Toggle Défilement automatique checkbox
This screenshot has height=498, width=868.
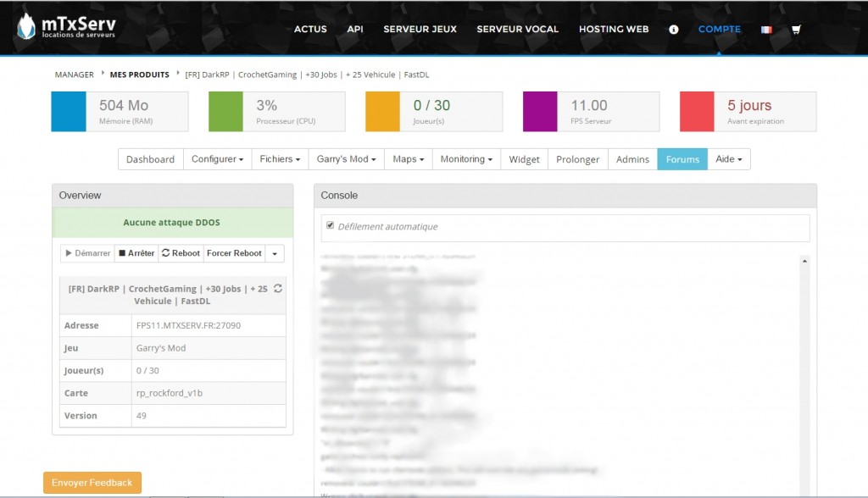tap(331, 226)
